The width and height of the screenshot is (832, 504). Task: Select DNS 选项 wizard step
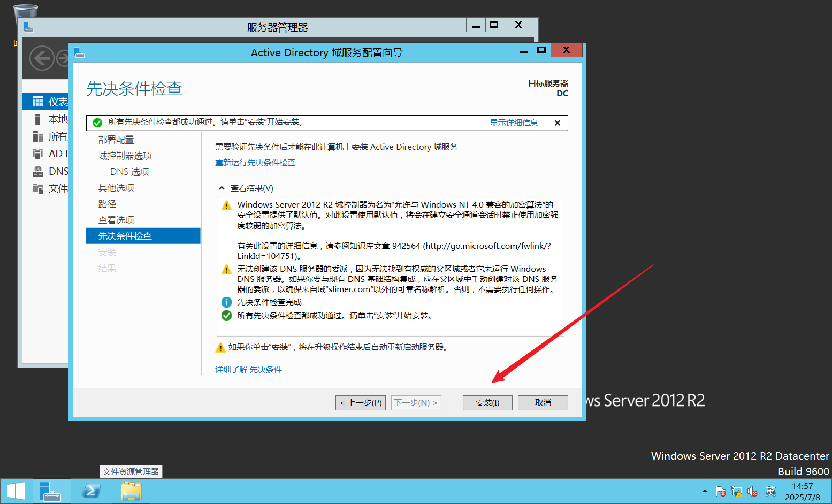point(129,172)
